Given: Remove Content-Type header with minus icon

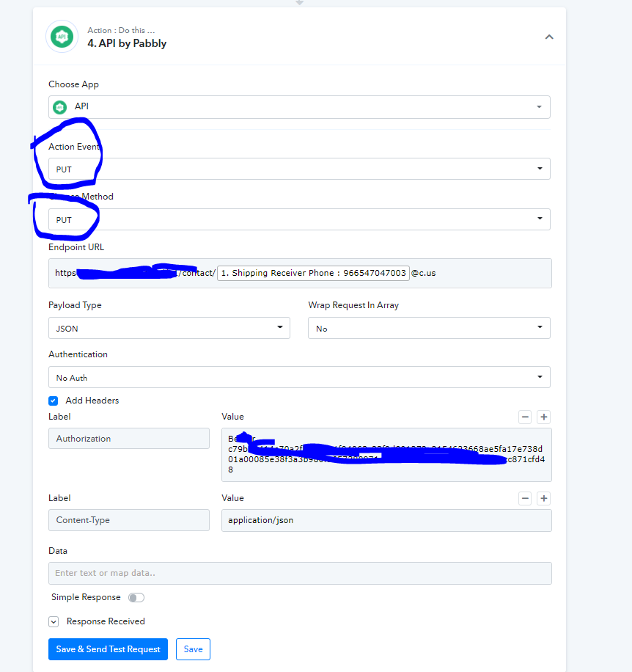Looking at the screenshot, I should (525, 498).
